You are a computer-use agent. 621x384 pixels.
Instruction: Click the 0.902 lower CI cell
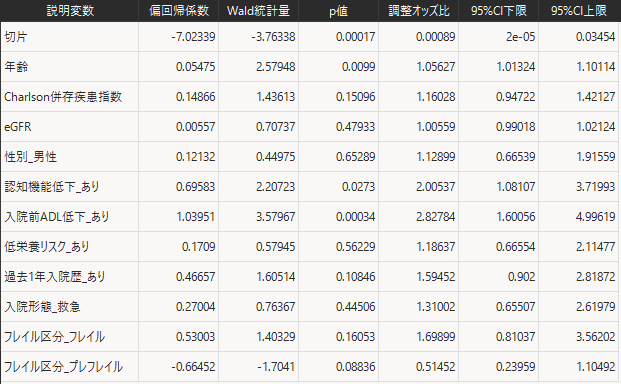[x=499, y=277]
